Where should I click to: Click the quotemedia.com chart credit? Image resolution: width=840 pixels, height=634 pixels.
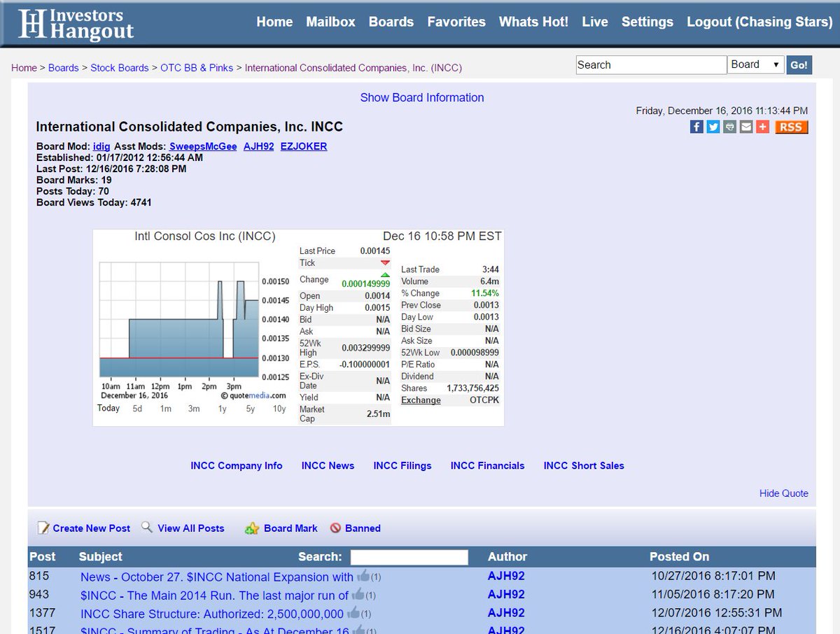(253, 395)
